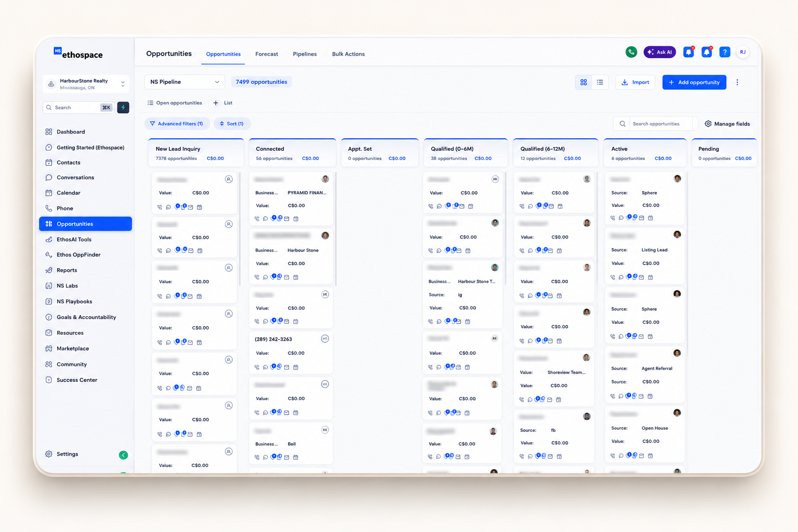Viewport: 798px width, 532px height.
Task: Click the 7499 opportunities count badge
Action: pos(261,82)
